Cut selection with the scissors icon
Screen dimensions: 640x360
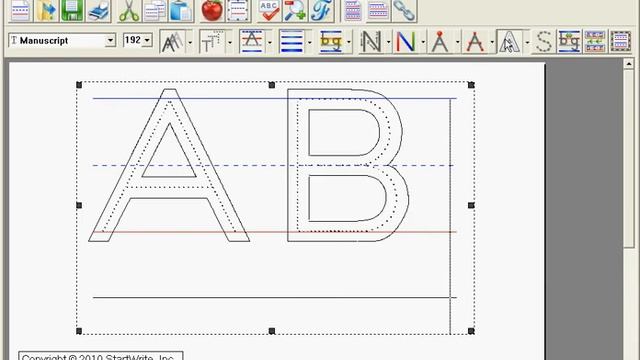pos(129,10)
